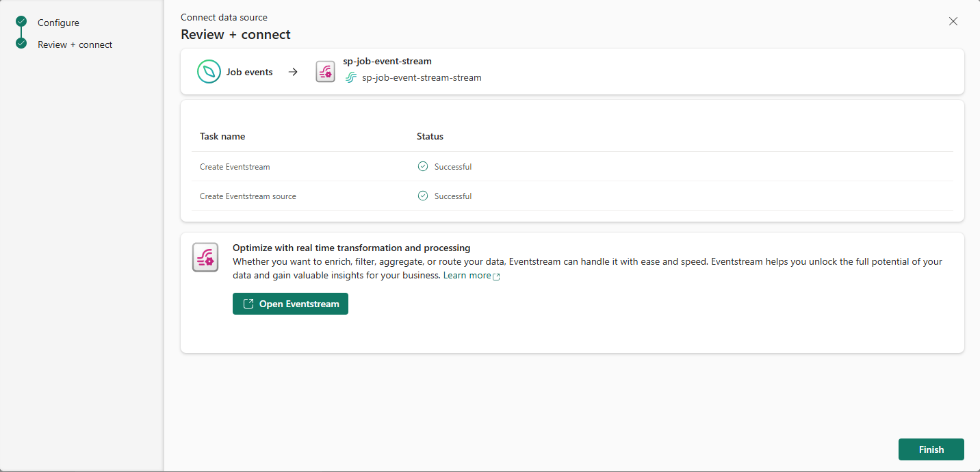The width and height of the screenshot is (980, 472).
Task: Click the Create Eventstream source success checkmark
Action: coord(423,196)
